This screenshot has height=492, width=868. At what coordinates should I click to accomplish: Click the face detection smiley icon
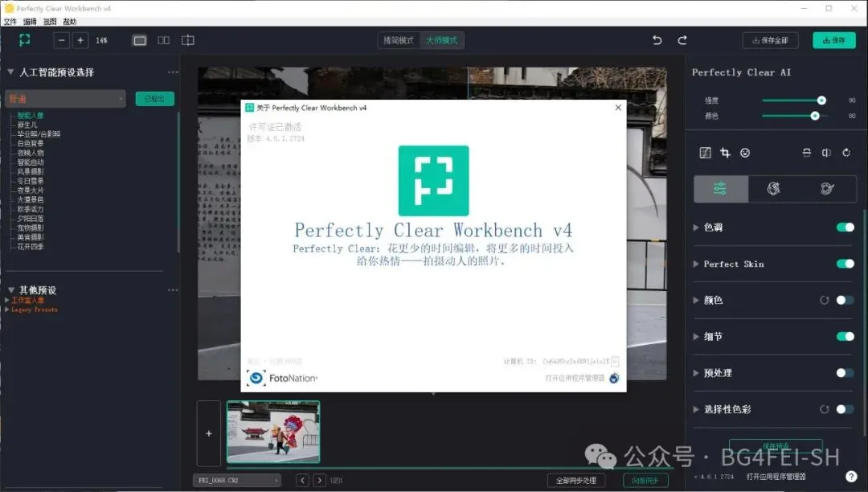click(745, 153)
